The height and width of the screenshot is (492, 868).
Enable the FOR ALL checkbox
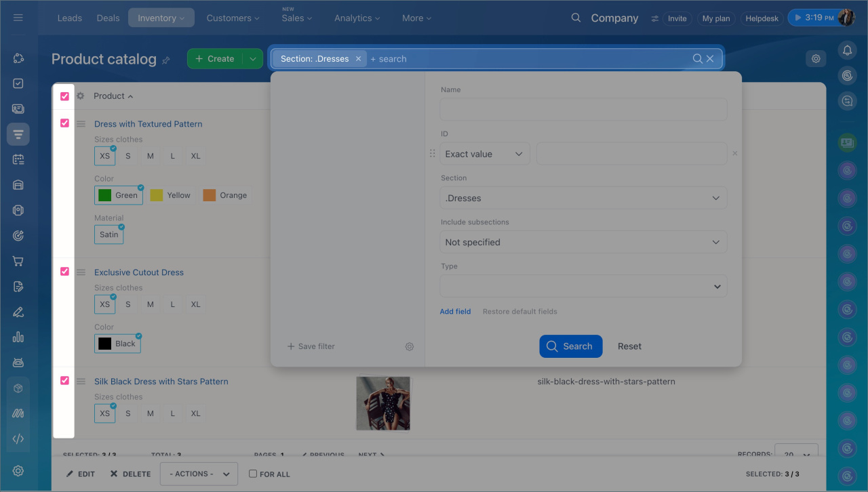click(x=253, y=474)
